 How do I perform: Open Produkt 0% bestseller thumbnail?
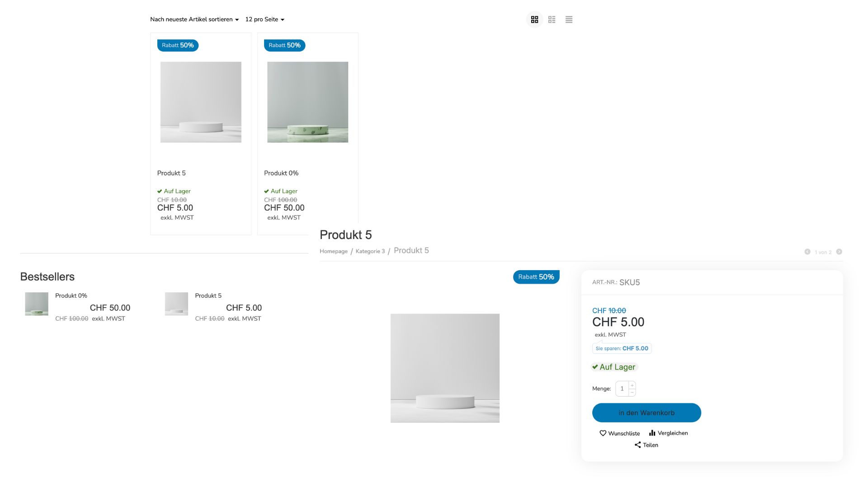click(x=37, y=304)
